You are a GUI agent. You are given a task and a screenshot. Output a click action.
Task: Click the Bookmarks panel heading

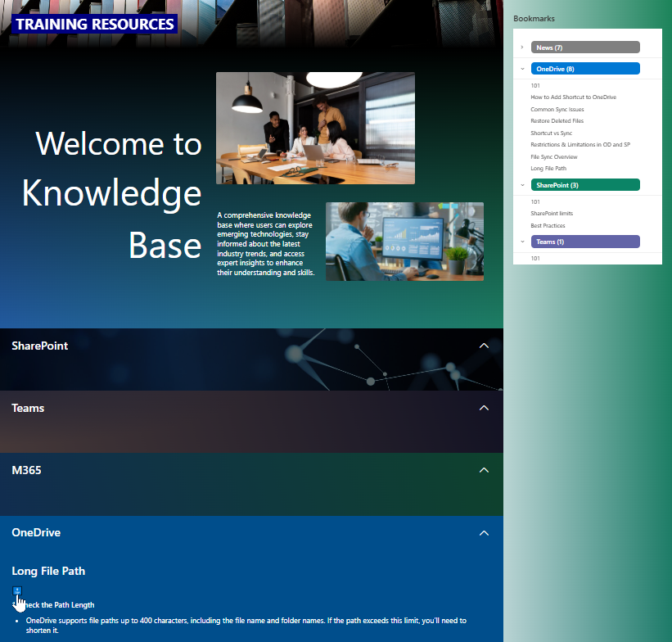coord(534,19)
